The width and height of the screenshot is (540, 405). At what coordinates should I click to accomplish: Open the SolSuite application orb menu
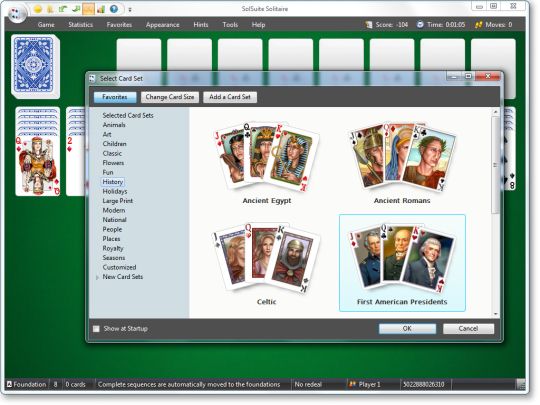point(17,13)
